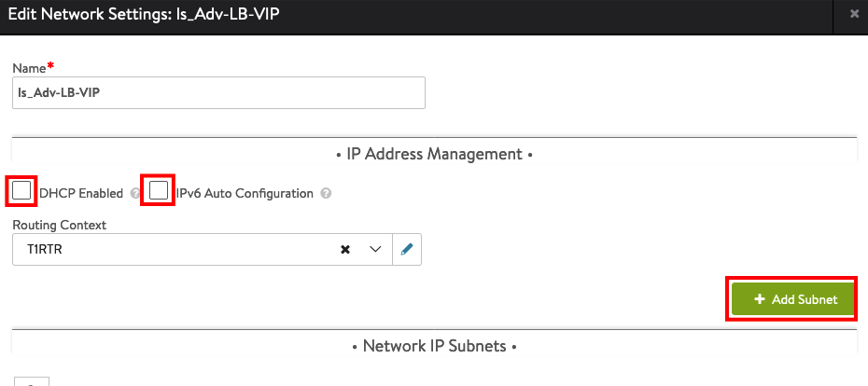Enable the DHCP Enabled checkbox

pyautogui.click(x=21, y=191)
